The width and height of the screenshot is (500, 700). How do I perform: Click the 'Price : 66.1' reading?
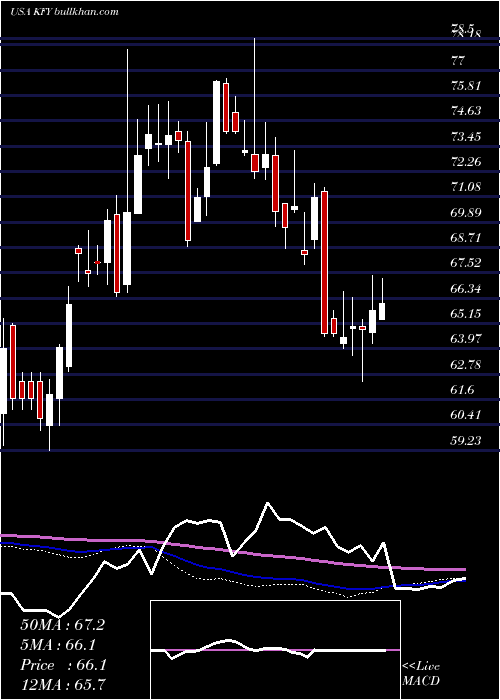tap(63, 665)
